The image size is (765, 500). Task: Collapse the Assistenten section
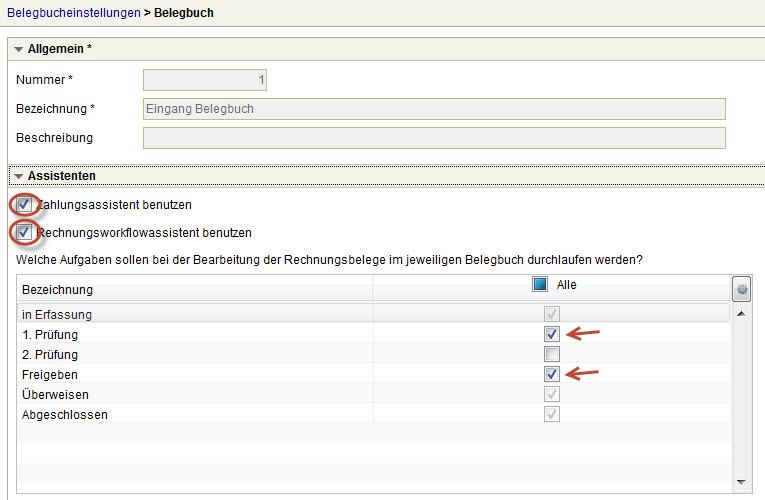coord(18,176)
